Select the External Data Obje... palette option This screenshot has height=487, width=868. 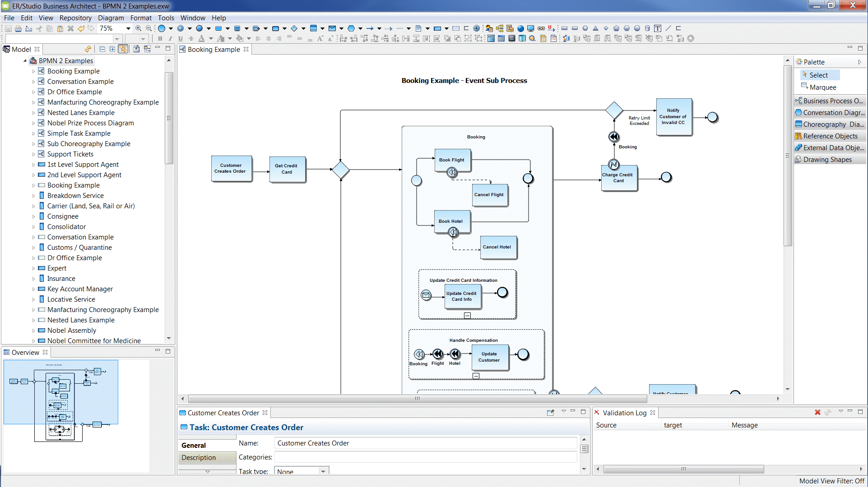click(829, 147)
